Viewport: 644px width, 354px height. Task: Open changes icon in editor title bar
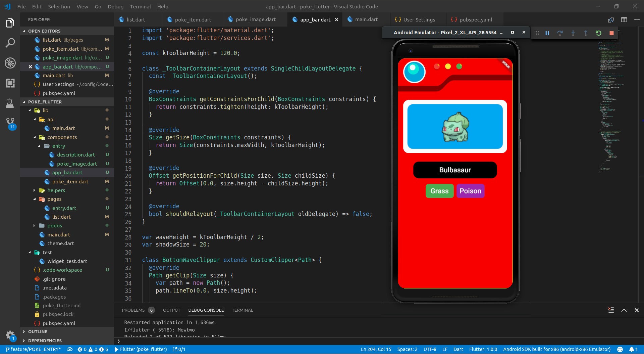(x=611, y=20)
